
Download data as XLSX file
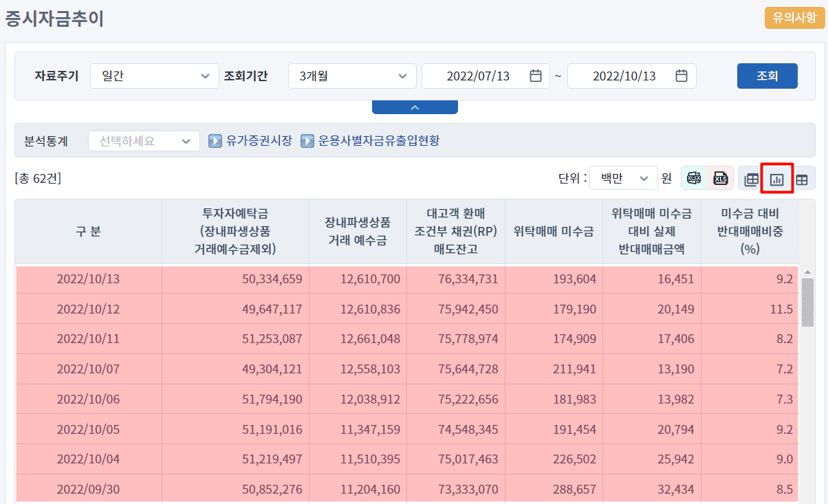pyautogui.click(x=694, y=179)
